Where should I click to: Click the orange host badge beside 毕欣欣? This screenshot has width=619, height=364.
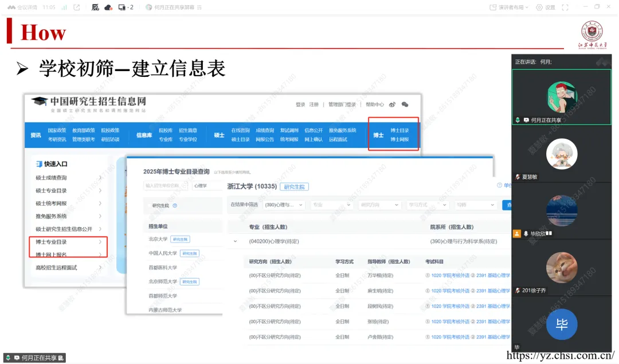pos(517,234)
